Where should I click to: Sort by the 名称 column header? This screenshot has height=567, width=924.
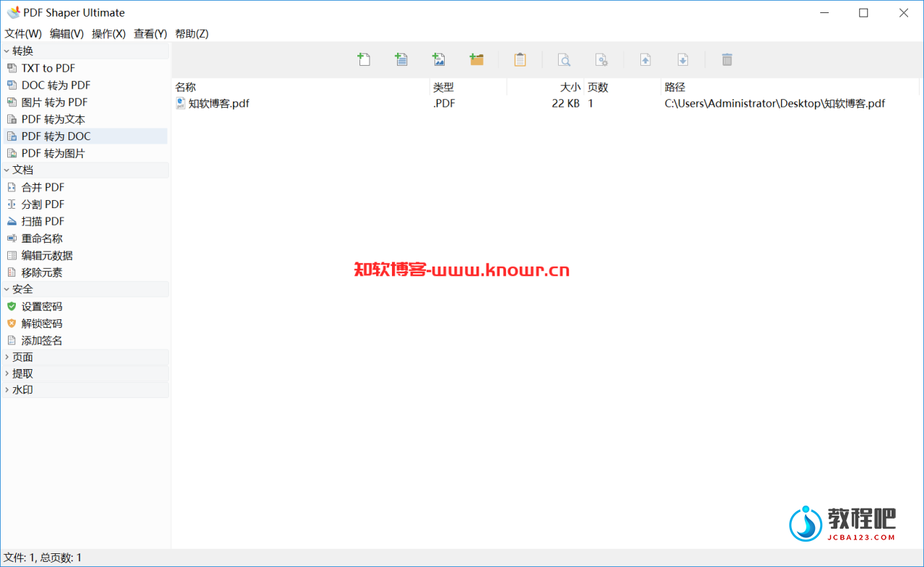tap(300, 87)
